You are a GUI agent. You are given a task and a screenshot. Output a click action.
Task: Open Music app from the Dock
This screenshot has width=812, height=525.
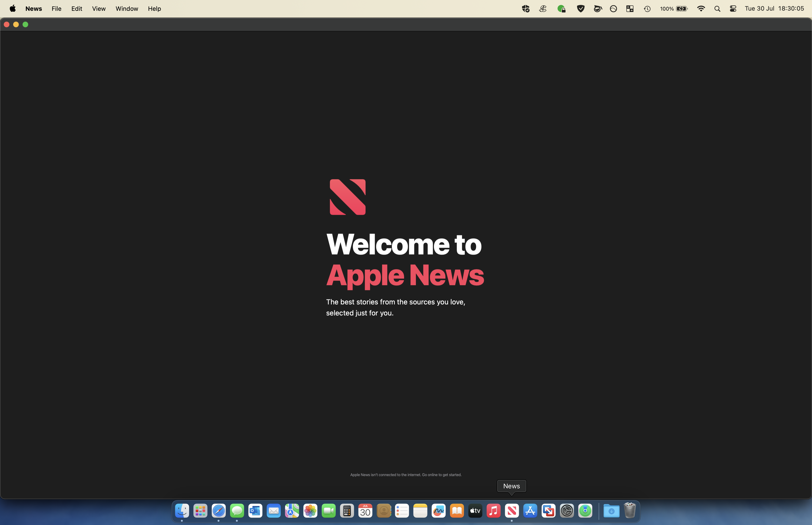(493, 510)
